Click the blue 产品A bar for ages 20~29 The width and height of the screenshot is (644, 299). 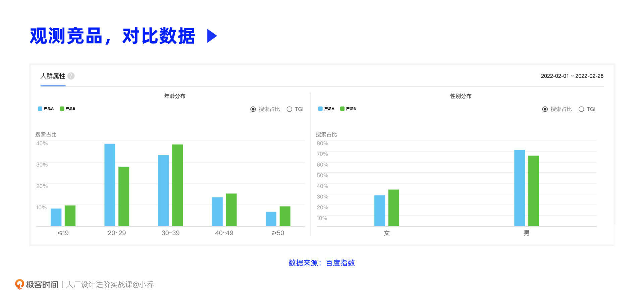(x=110, y=185)
